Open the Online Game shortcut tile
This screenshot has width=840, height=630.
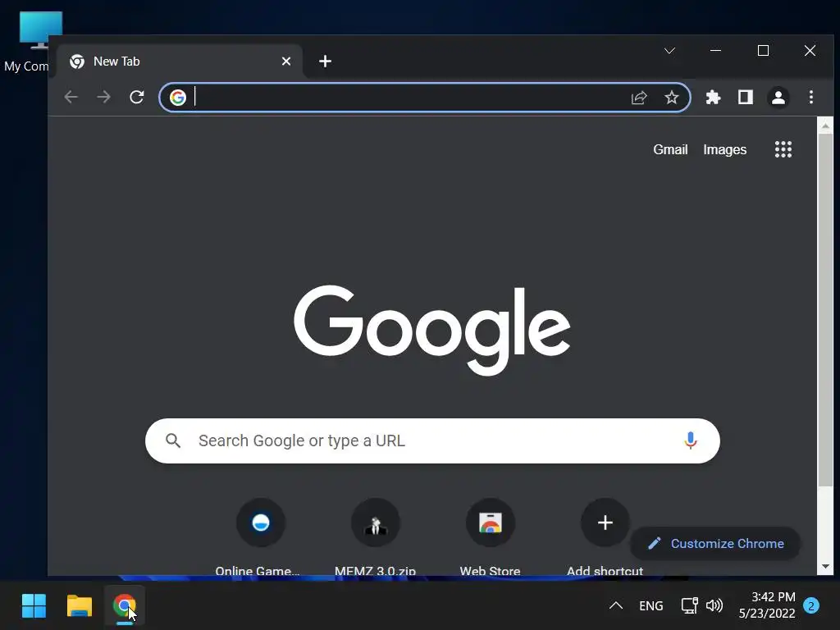[260, 523]
